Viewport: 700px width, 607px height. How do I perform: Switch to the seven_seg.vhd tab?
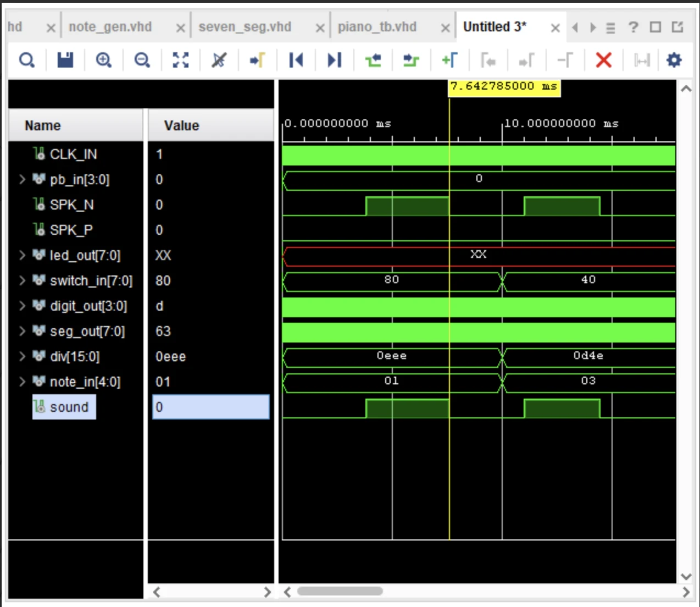245,27
